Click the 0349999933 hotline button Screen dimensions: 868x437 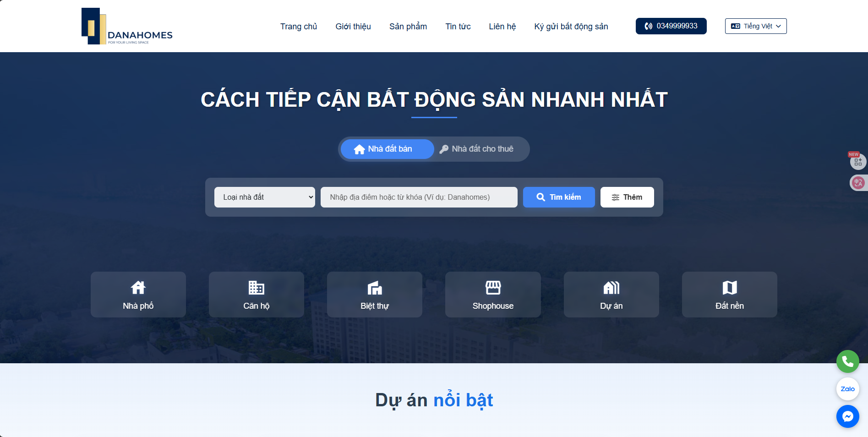671,26
